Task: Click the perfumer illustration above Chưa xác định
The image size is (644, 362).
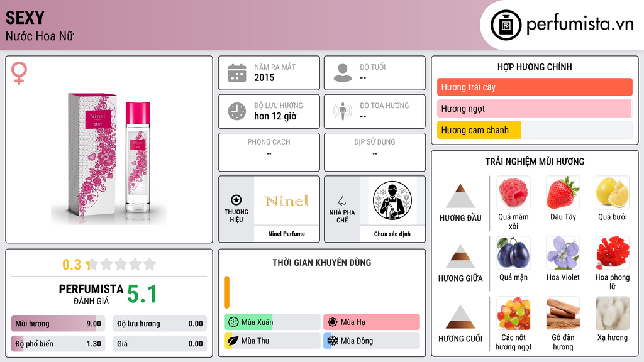Action: (392, 200)
